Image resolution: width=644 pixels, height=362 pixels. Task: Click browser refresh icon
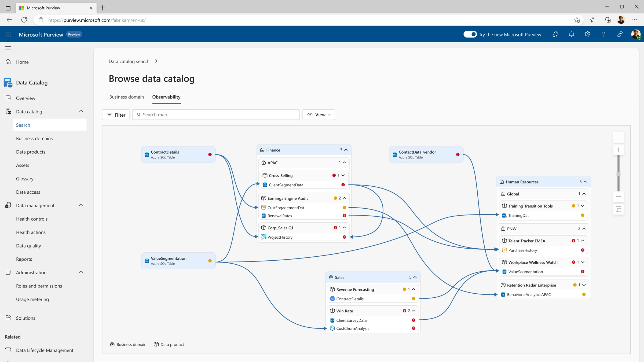pos(24,20)
